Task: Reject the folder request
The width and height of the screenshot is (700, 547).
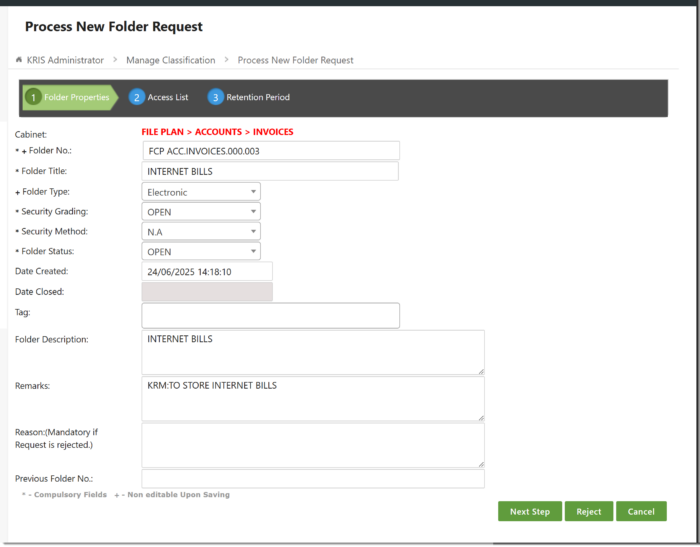Action: (588, 511)
